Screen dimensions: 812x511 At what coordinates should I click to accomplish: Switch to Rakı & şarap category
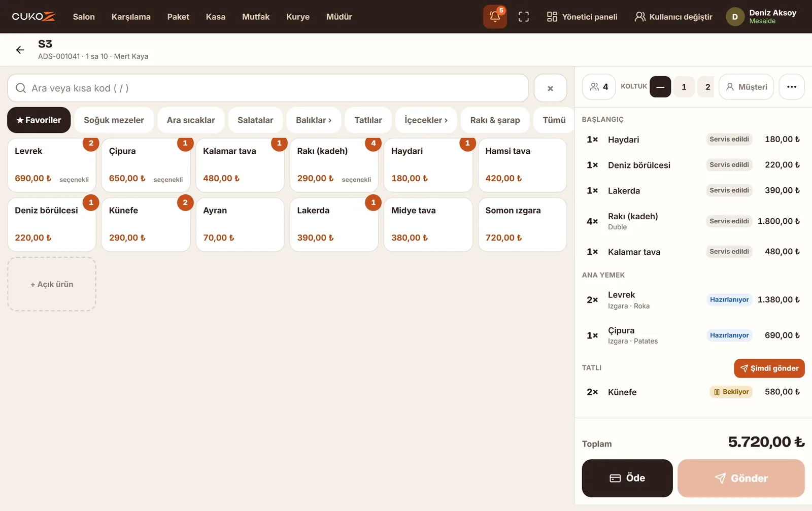[x=495, y=120]
